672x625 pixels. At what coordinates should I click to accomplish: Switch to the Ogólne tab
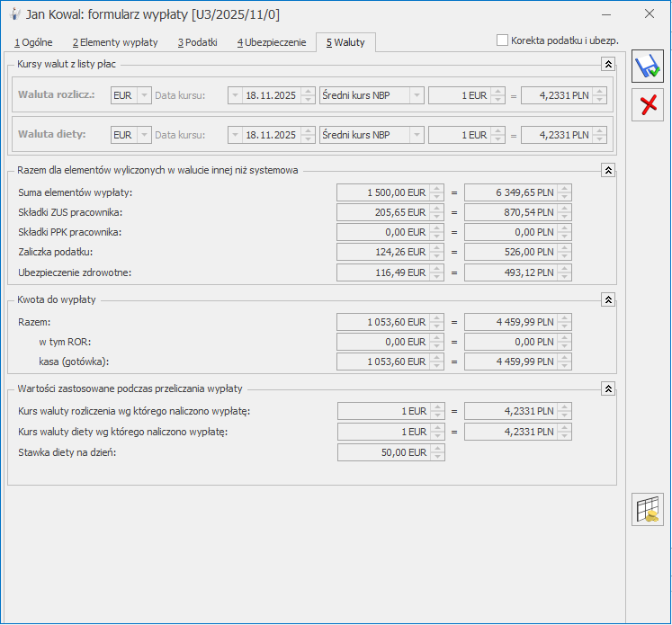click(33, 42)
